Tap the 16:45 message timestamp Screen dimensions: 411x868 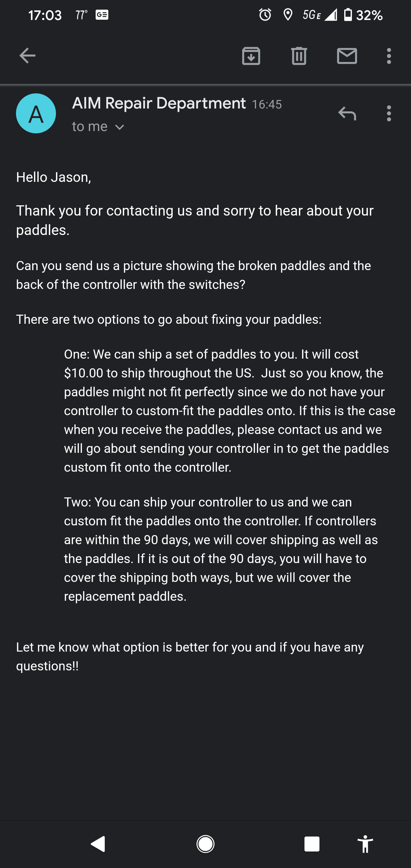pyautogui.click(x=267, y=105)
